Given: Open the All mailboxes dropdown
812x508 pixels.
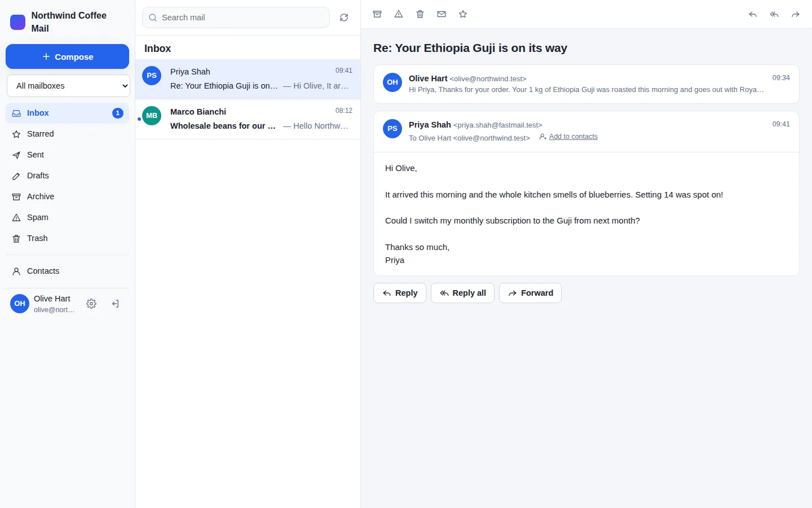Looking at the screenshot, I should [x=68, y=86].
